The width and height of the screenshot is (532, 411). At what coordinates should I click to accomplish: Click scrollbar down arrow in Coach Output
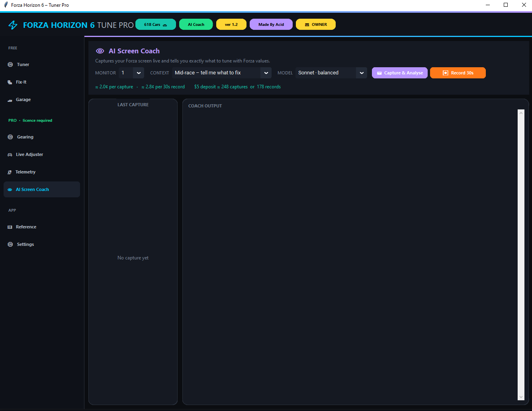521,397
